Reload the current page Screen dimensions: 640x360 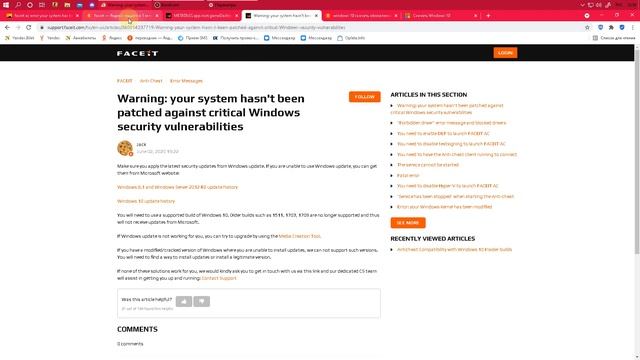pos(29,27)
